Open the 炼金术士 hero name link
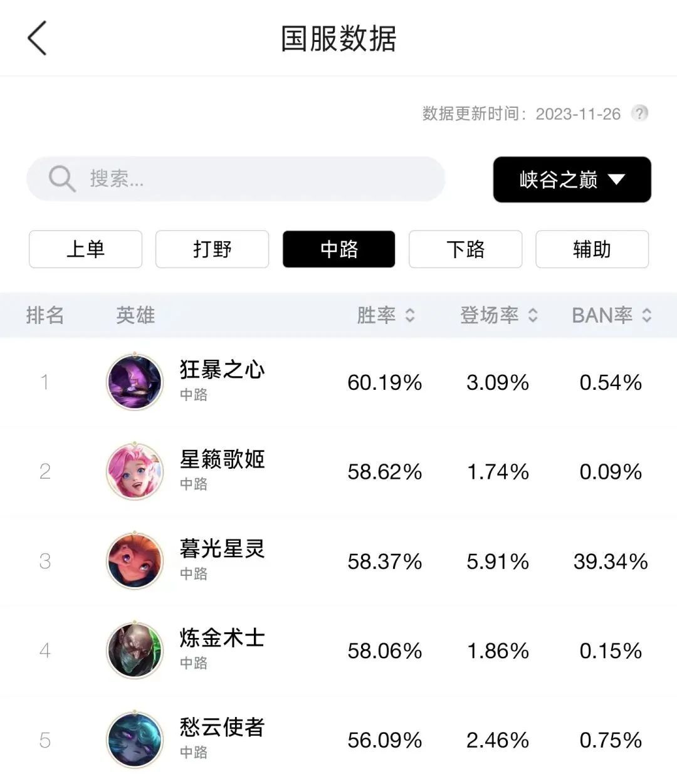The width and height of the screenshot is (677, 784). (x=222, y=639)
